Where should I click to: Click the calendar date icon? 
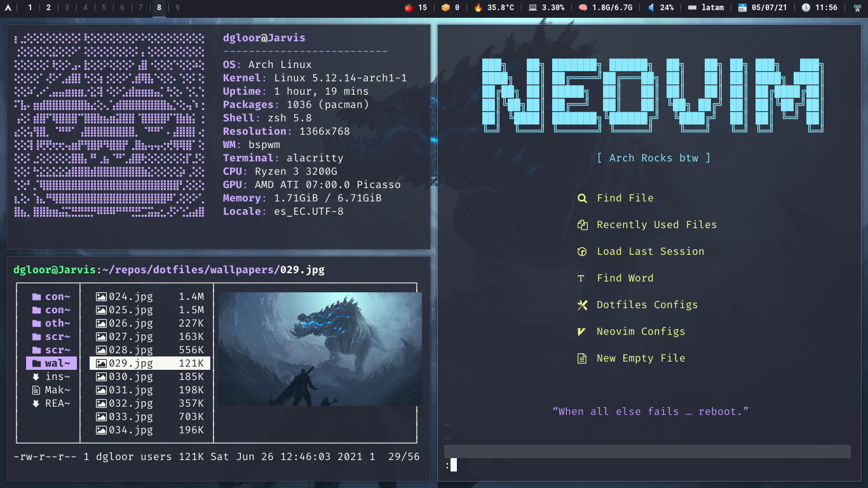pos(742,8)
